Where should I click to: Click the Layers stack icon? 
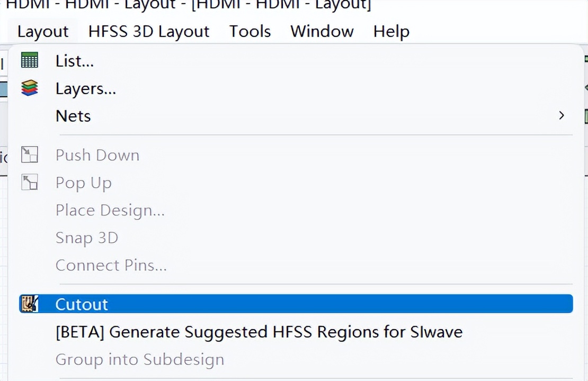(30, 88)
